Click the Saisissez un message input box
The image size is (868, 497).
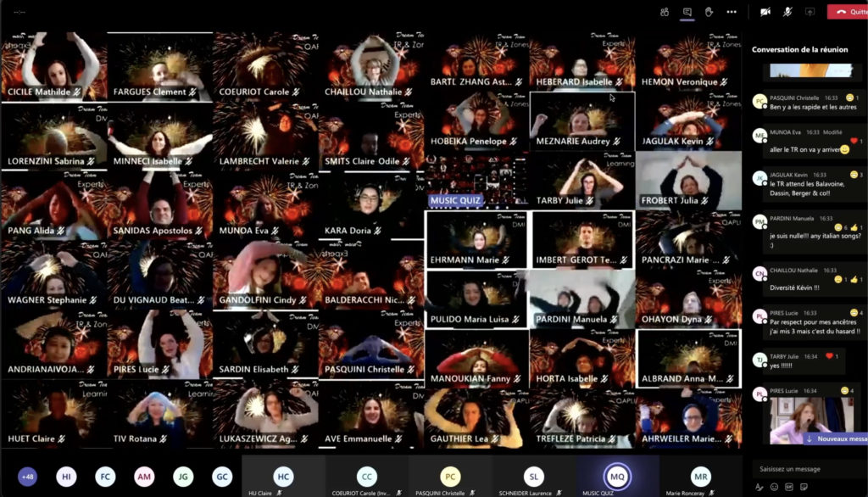(808, 469)
